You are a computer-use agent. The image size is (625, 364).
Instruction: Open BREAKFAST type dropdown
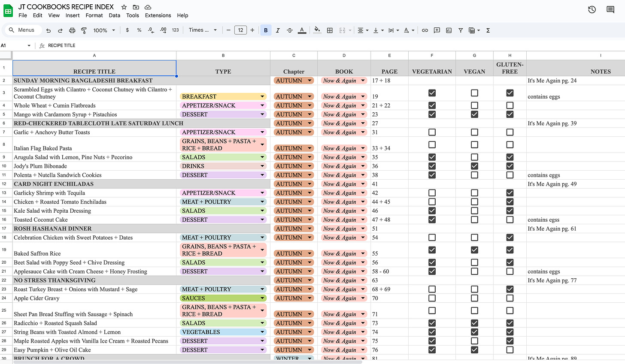[x=223, y=96]
